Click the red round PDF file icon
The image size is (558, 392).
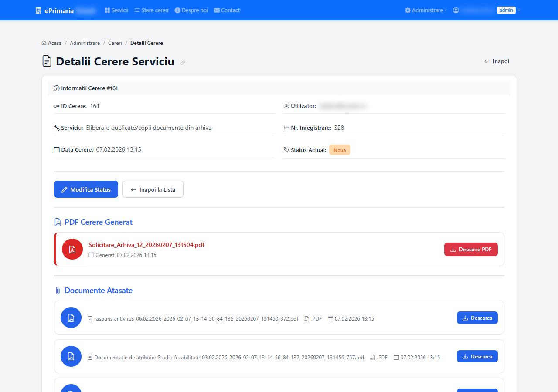point(72,249)
